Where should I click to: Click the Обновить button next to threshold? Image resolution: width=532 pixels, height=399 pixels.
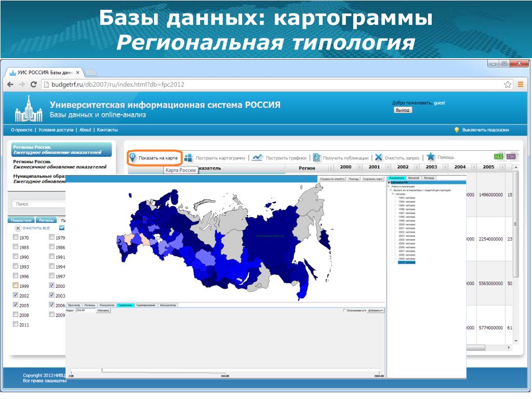(x=103, y=311)
